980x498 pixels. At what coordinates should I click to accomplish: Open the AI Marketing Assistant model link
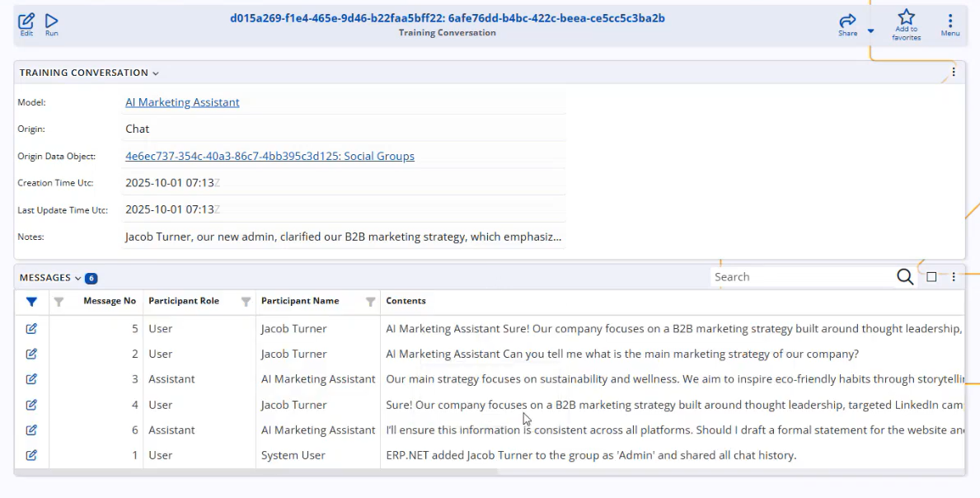click(x=182, y=102)
